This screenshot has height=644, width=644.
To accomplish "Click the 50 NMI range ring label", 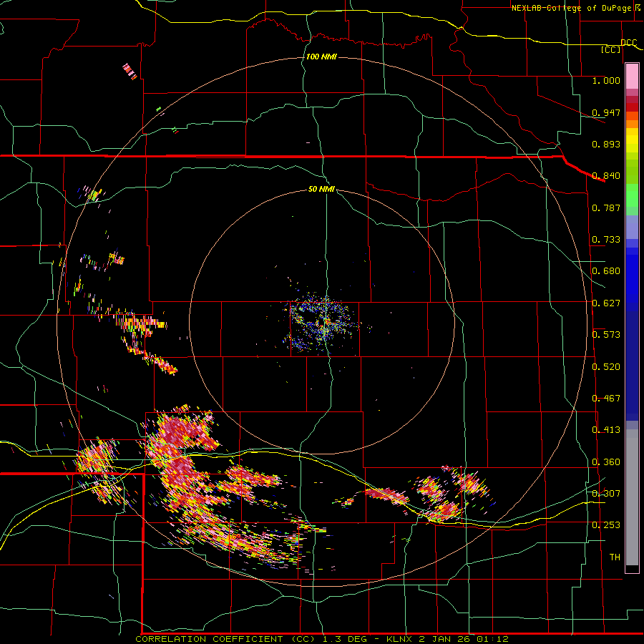I will [x=321, y=189].
